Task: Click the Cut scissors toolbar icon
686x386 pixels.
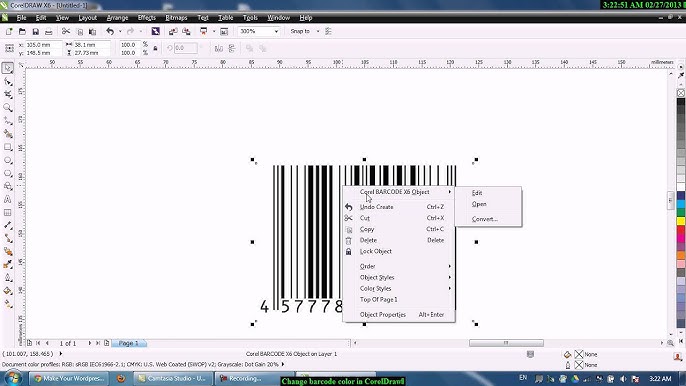Action: tap(66, 31)
